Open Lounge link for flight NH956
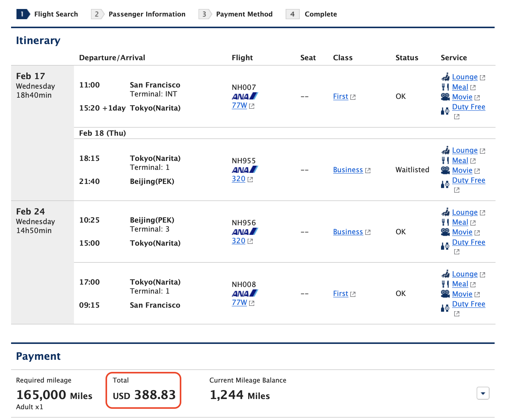The image size is (506, 420). click(465, 212)
